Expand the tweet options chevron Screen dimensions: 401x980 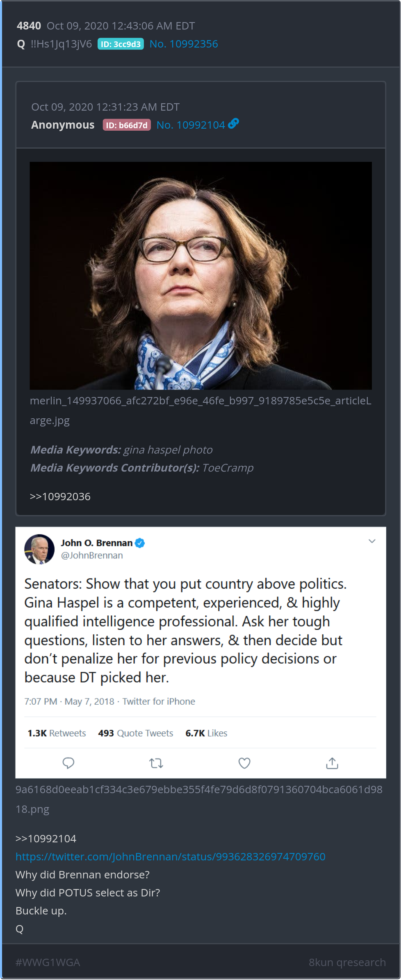click(x=372, y=541)
